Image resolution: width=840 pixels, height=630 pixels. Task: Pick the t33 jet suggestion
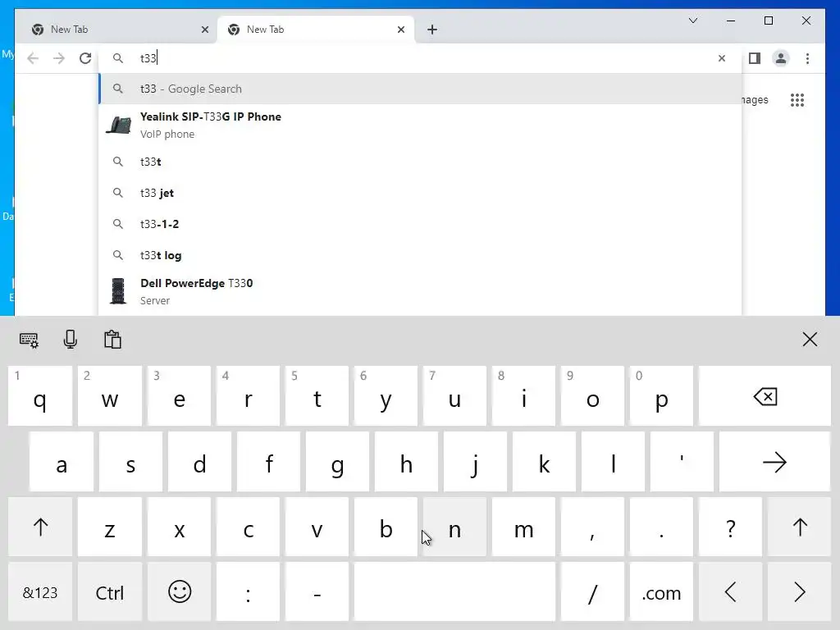coord(421,193)
